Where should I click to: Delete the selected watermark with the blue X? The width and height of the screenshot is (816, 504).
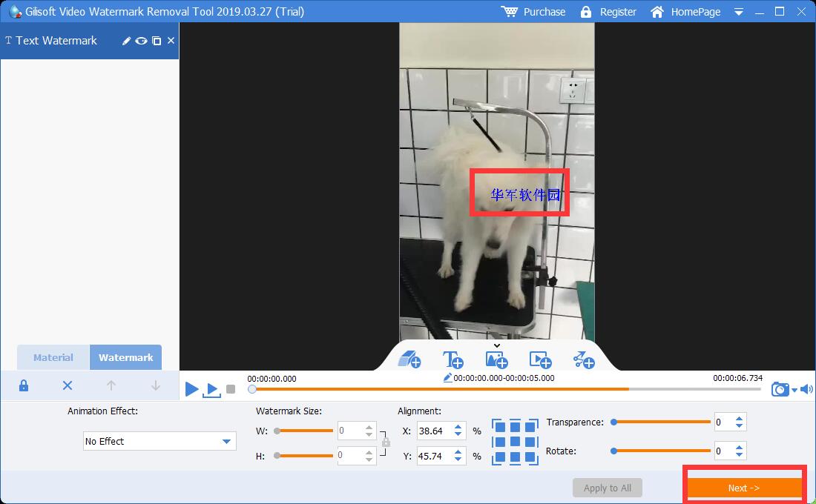(x=67, y=385)
